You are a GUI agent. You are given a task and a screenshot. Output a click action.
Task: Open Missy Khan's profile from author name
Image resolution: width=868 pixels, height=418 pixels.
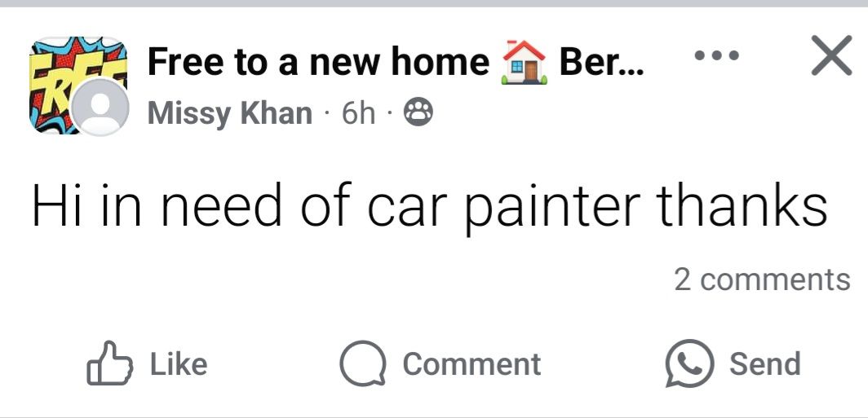229,114
